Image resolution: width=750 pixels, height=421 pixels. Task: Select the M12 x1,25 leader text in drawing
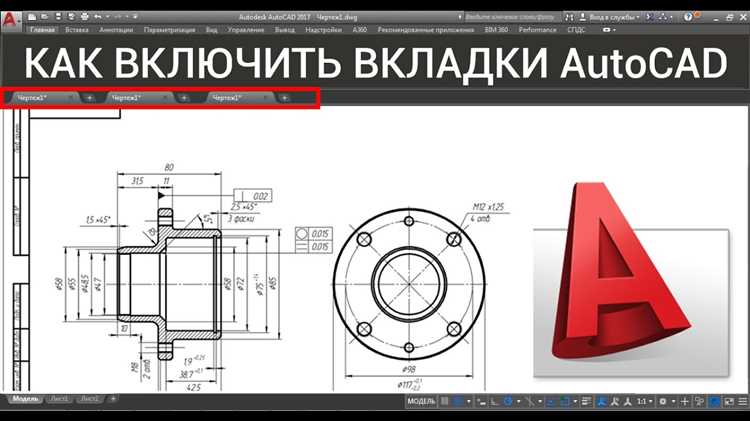pyautogui.click(x=488, y=207)
